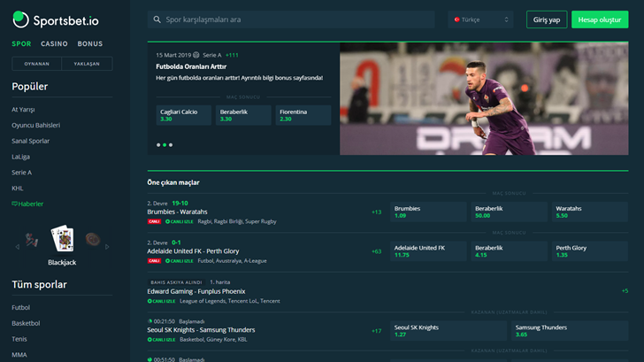Expand +63 markets for Adelaide United - Perth Glory
The width and height of the screenshot is (644, 362).
click(x=376, y=251)
